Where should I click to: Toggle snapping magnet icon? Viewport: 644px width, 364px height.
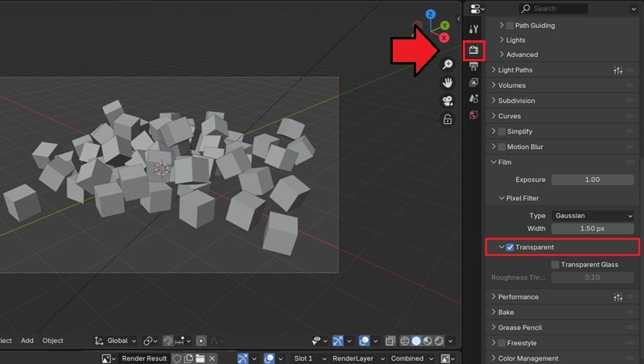pyautogui.click(x=167, y=341)
